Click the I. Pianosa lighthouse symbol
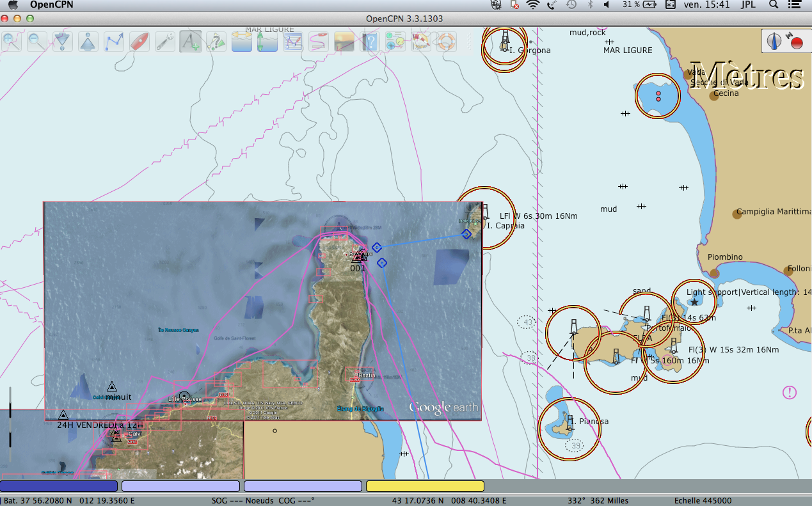 [569, 422]
